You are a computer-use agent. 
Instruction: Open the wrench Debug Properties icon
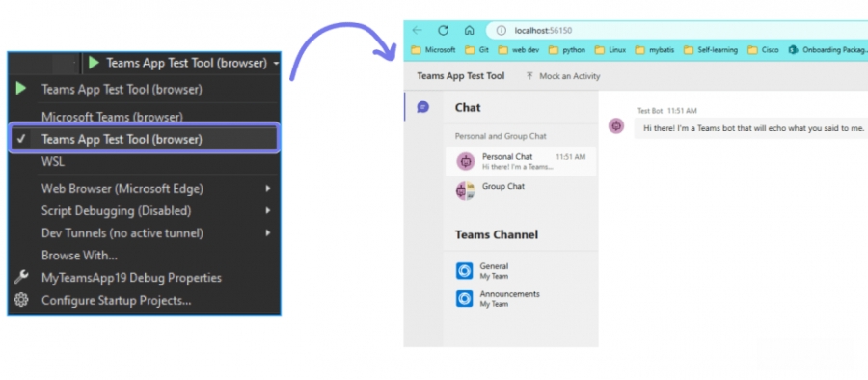pos(20,277)
